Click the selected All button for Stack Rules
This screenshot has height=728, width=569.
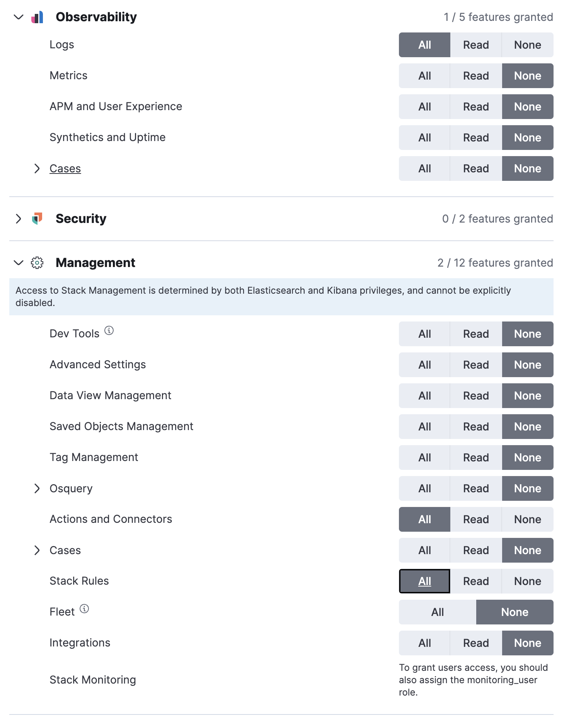coord(424,581)
